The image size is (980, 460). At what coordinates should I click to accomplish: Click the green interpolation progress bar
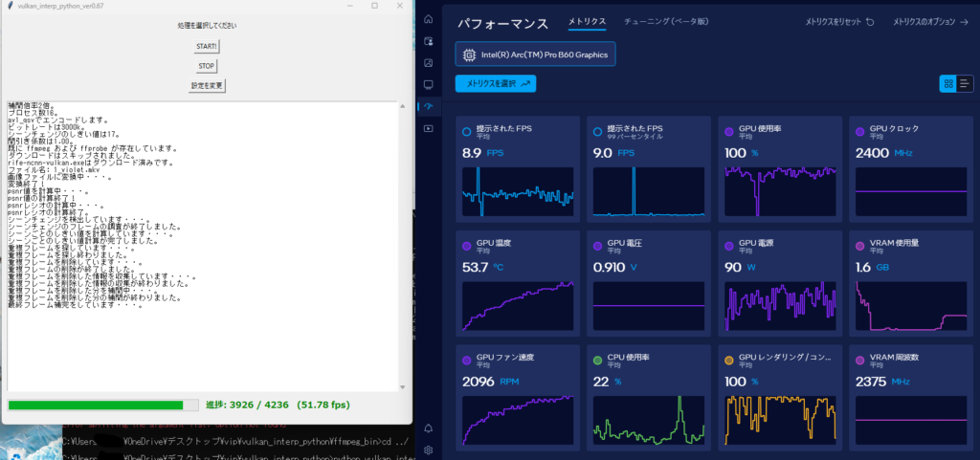(96, 405)
